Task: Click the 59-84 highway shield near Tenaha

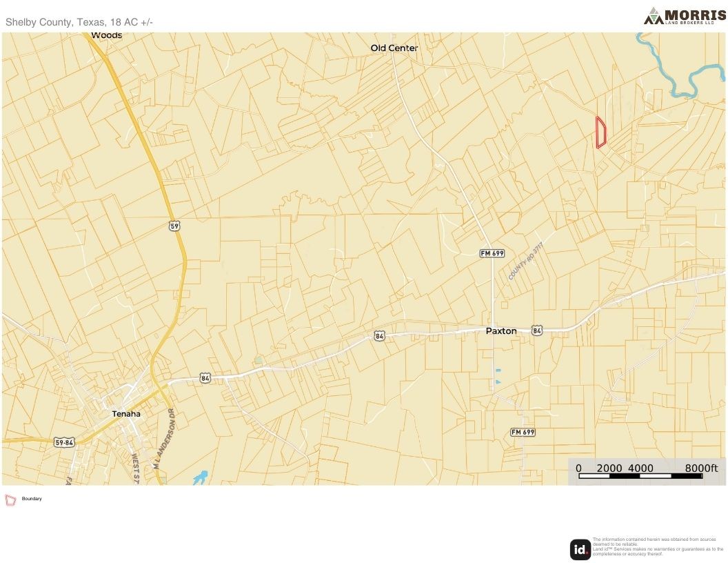Action: click(65, 442)
